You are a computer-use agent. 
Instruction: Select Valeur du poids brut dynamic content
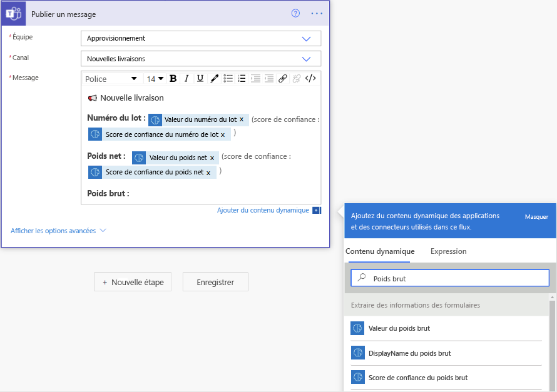tap(401, 328)
